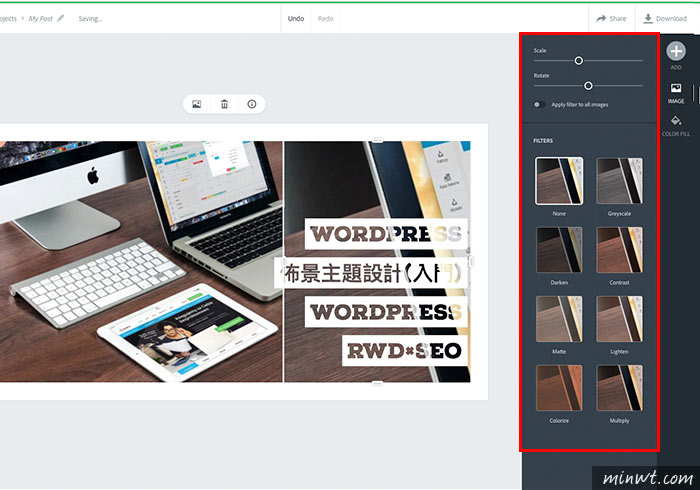This screenshot has width=700, height=490.
Task: Click the My Post project title
Action: coord(41,18)
